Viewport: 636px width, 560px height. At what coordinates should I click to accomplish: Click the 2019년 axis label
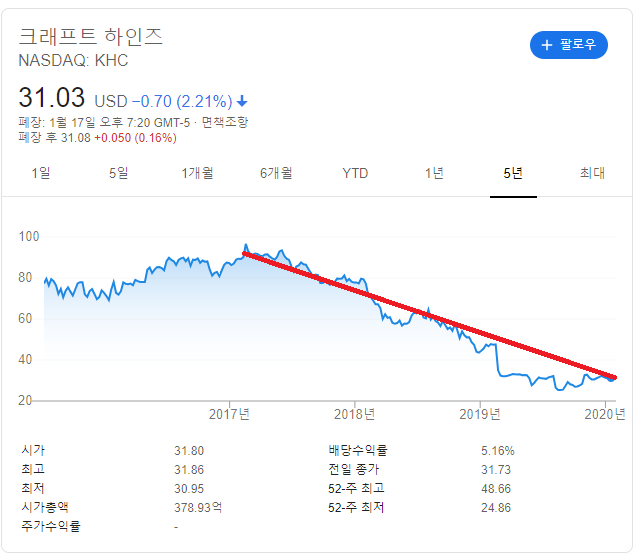pos(480,414)
